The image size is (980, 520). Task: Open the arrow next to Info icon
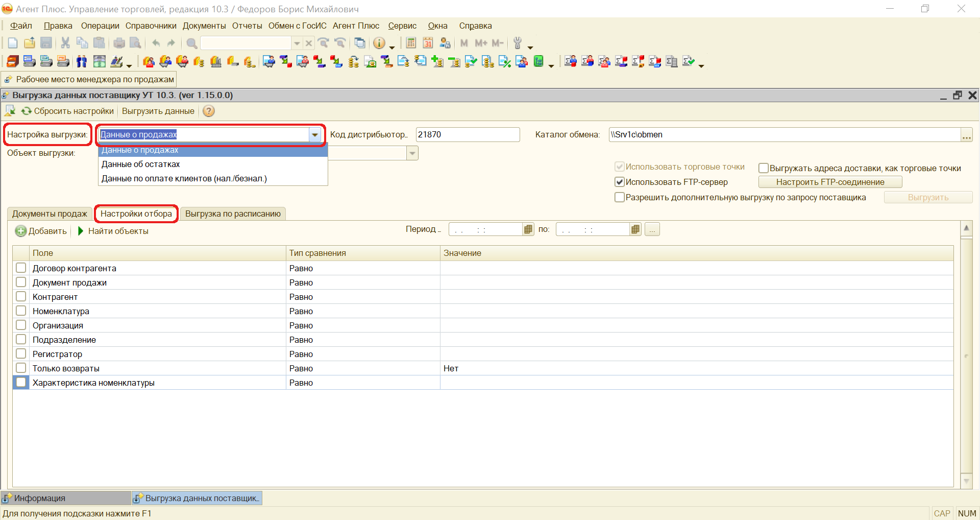tap(392, 46)
